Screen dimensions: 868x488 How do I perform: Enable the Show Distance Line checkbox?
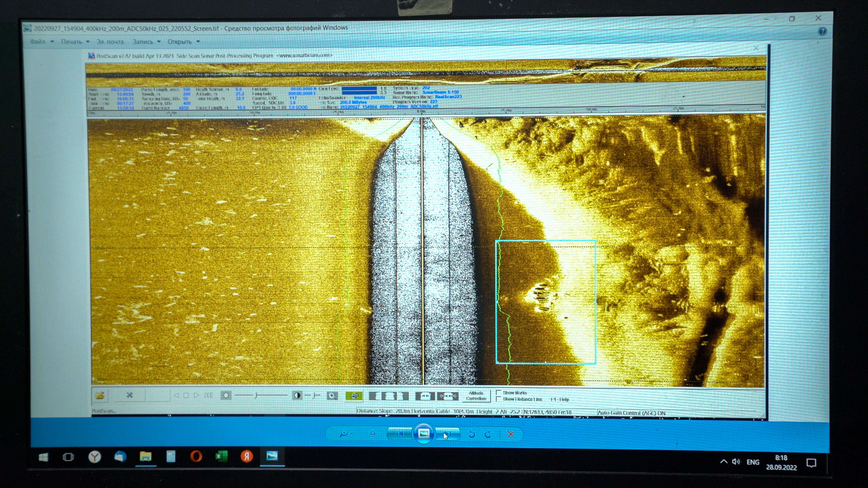498,399
